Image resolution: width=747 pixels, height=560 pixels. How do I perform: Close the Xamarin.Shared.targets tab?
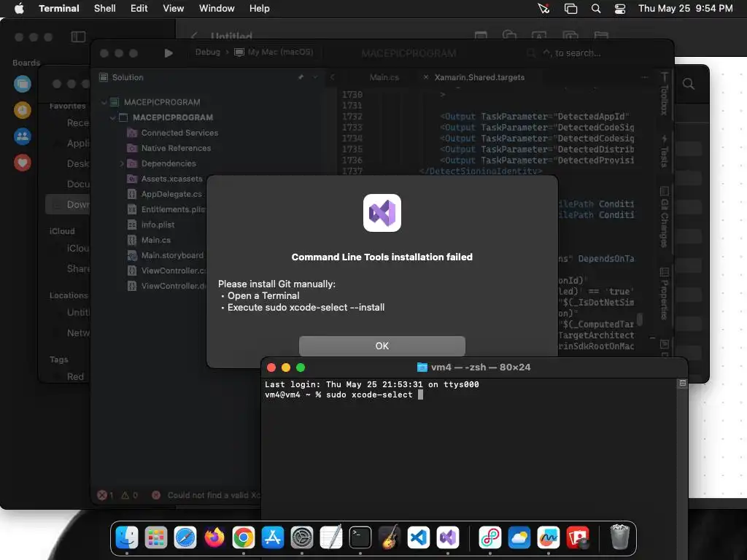425,77
